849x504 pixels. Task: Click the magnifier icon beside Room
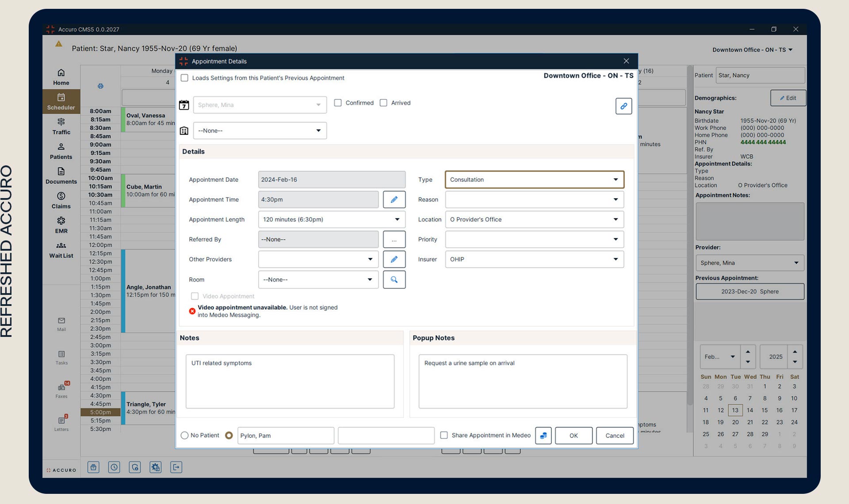click(394, 279)
